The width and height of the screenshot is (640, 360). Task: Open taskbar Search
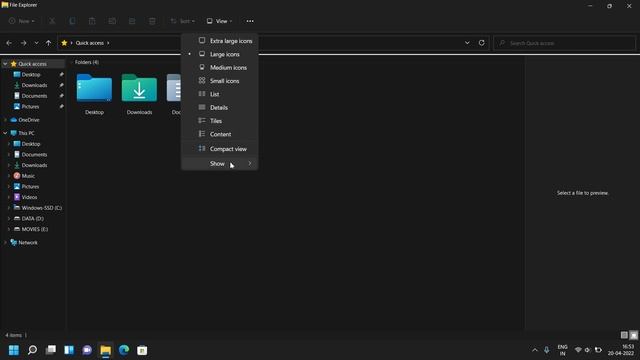tap(32, 350)
